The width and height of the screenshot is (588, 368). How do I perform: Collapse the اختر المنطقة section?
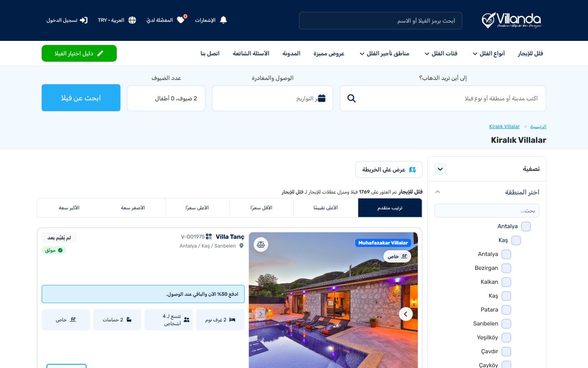coord(438,192)
